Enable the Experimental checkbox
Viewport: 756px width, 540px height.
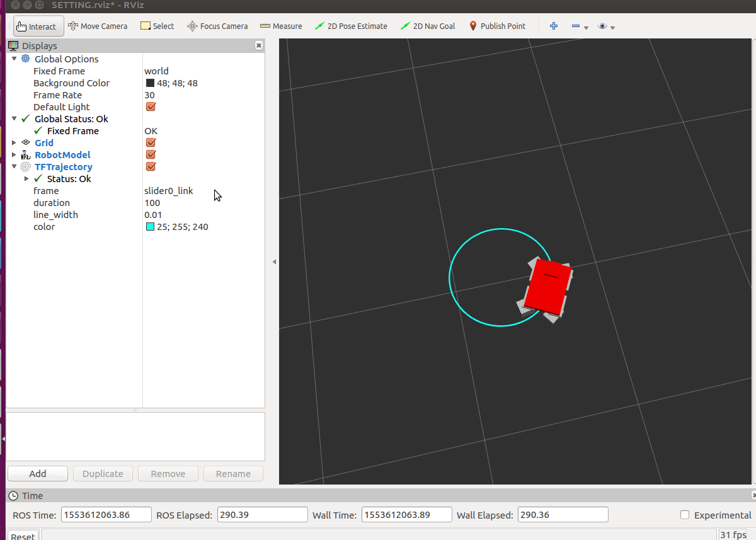pyautogui.click(x=685, y=515)
